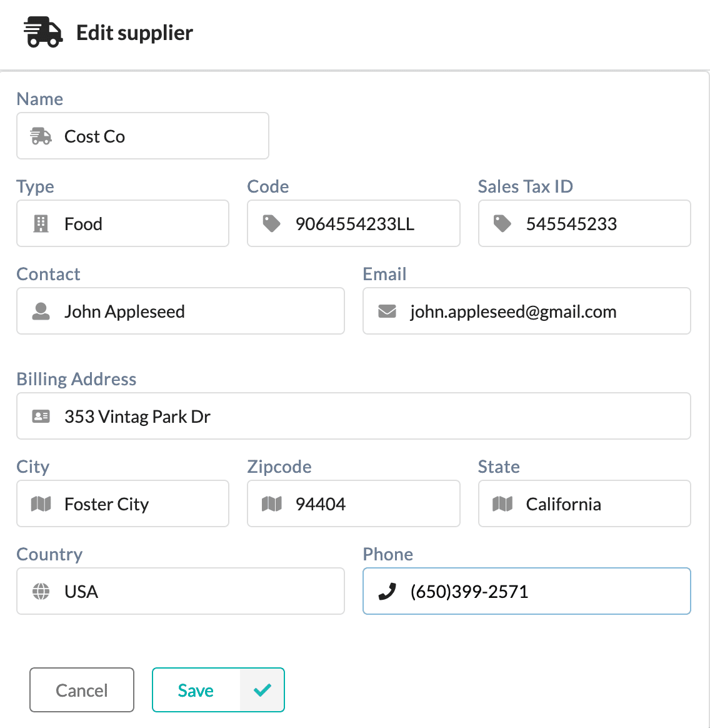Edit the billing address 353 Vintag Park Dr
The image size is (710, 728).
coord(354,417)
